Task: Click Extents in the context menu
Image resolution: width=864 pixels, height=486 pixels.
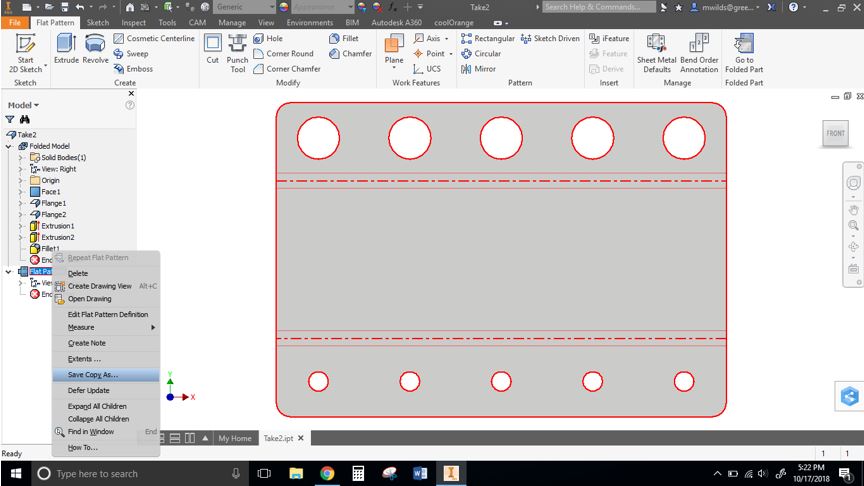Action: click(x=106, y=359)
